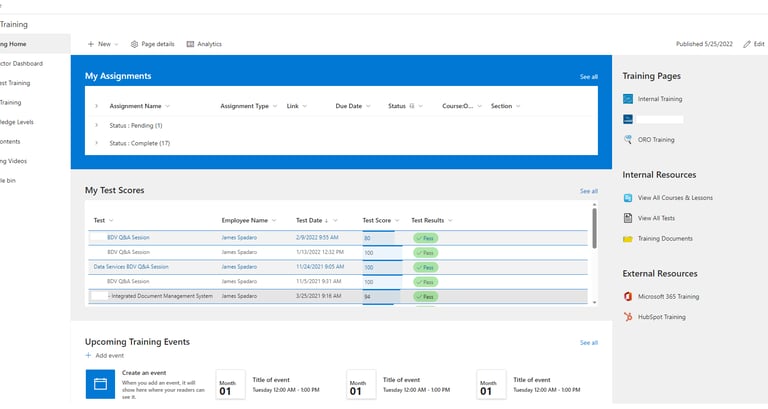Click the Training Documents folder icon
The height and width of the screenshot is (409, 768).
coord(628,239)
